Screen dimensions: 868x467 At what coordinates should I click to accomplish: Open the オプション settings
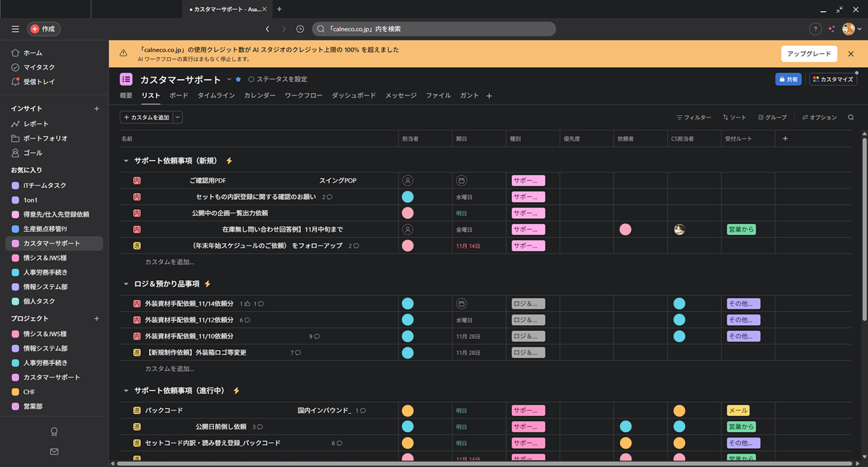(819, 117)
